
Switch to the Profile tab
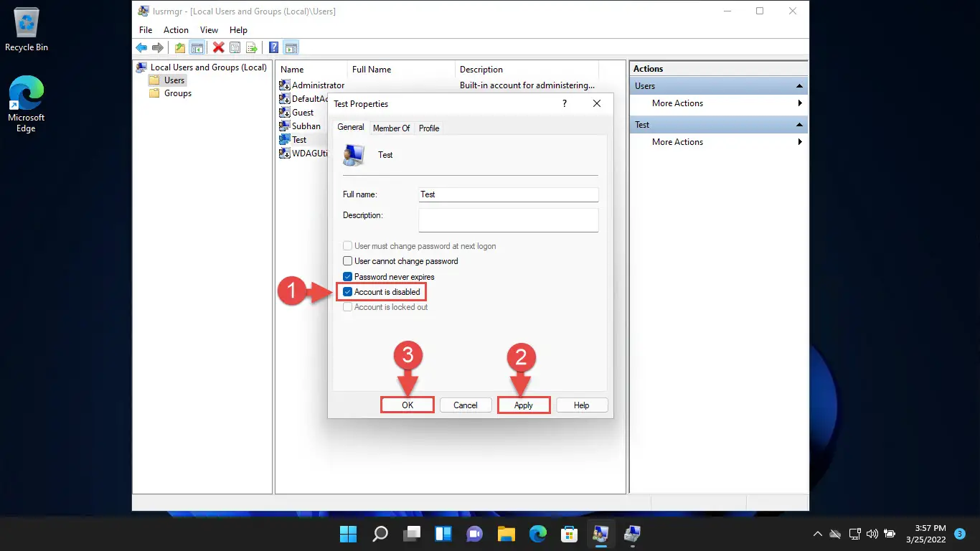(429, 128)
